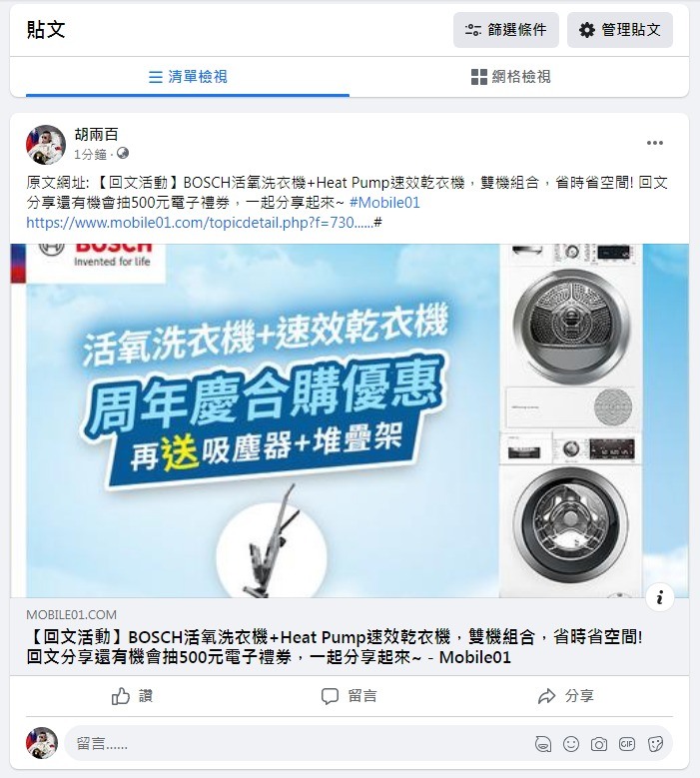Click the 管理貼文 gear button
The height and width of the screenshot is (778, 700).
[620, 30]
